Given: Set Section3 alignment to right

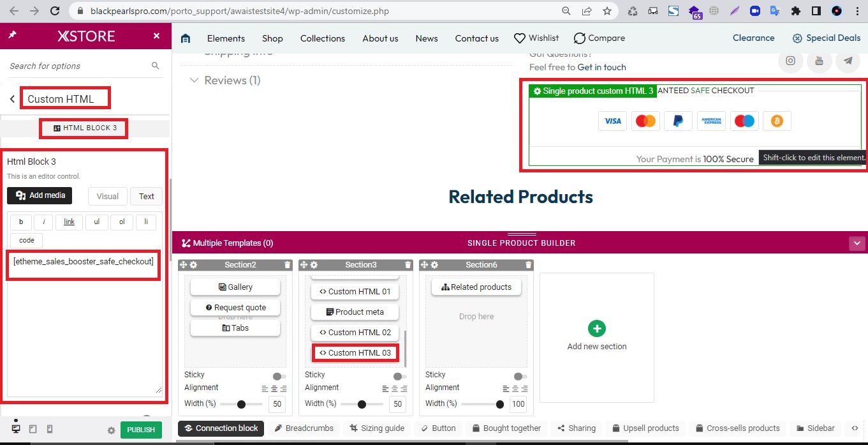Looking at the screenshot, I should [x=404, y=389].
